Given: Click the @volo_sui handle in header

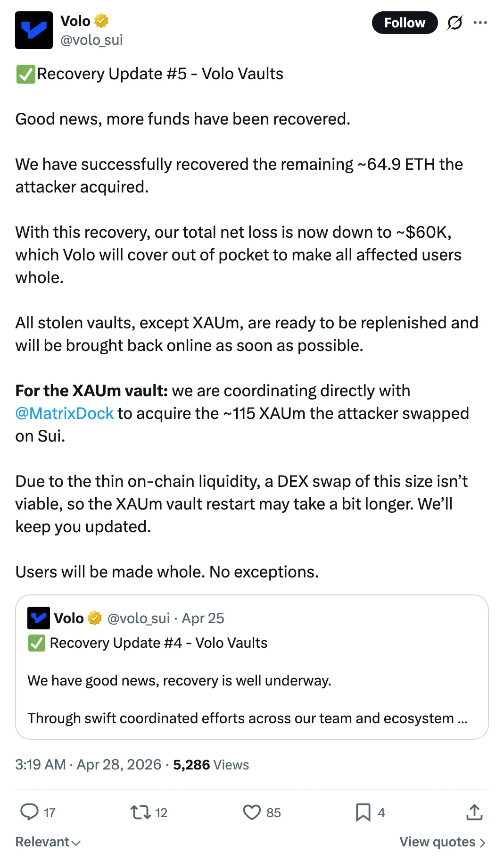Looking at the screenshot, I should [91, 40].
